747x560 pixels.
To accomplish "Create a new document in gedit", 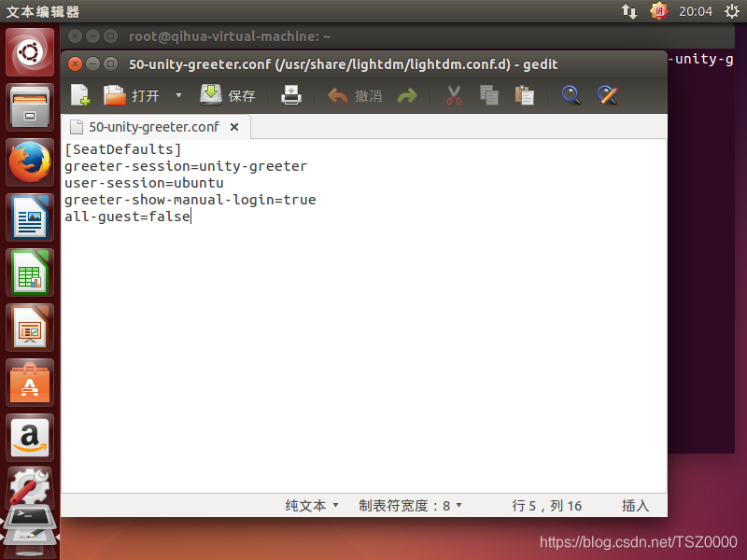I will click(x=80, y=95).
